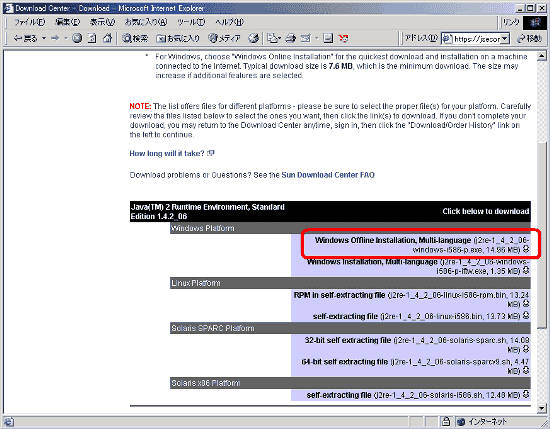Click the Click below to download text

pos(486,211)
